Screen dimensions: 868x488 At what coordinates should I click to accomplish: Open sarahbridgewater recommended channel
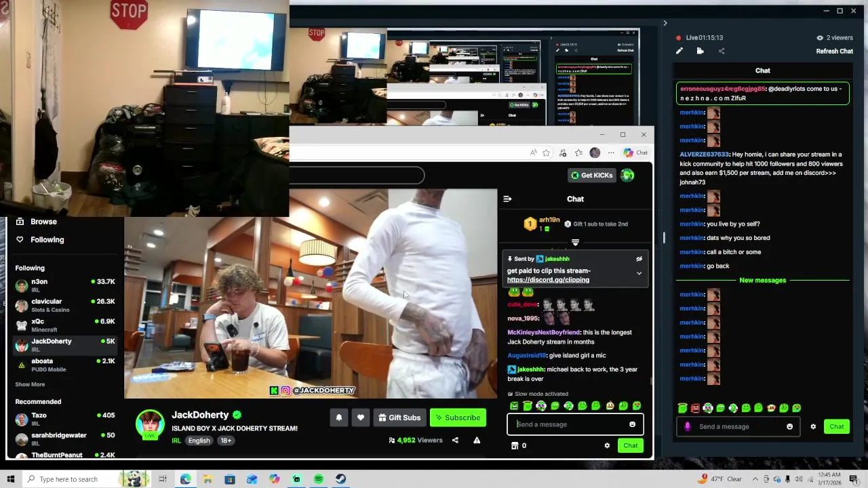click(64, 439)
